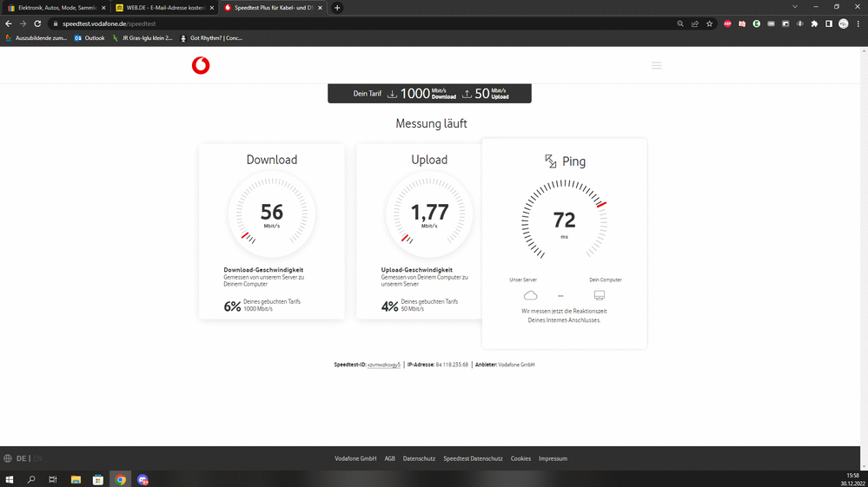The width and height of the screenshot is (868, 487).
Task: Close the Speedtest Plus tab
Action: tap(320, 8)
